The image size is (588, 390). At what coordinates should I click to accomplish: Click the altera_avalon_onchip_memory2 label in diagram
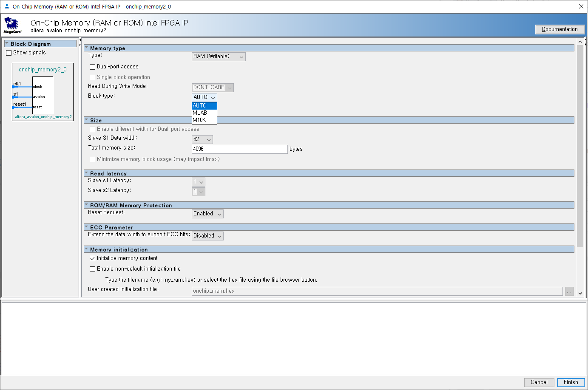[x=43, y=117]
